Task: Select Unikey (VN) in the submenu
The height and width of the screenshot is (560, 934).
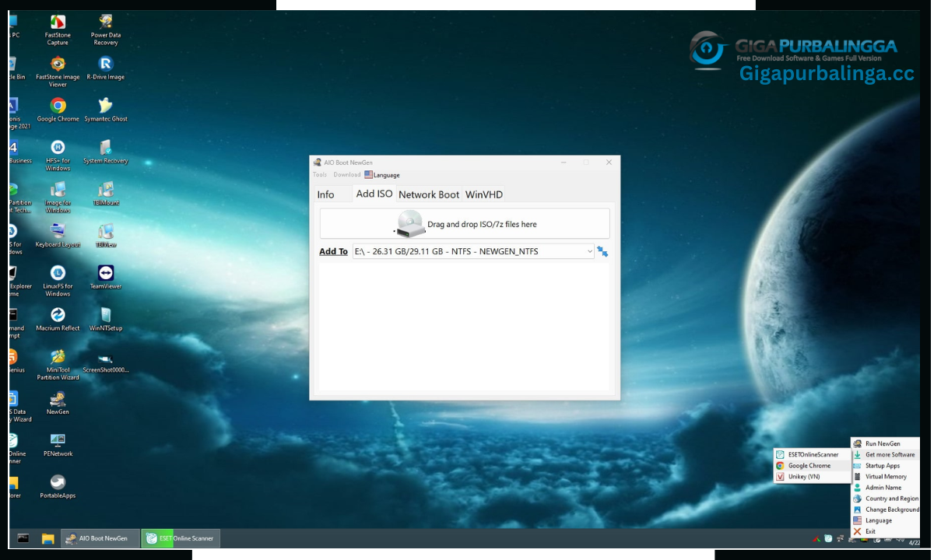Action: point(812,477)
